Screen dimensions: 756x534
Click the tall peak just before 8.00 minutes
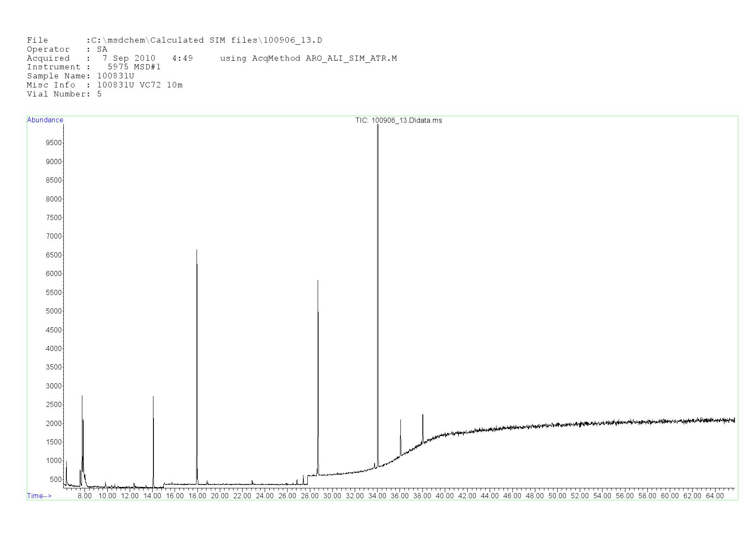(x=82, y=431)
